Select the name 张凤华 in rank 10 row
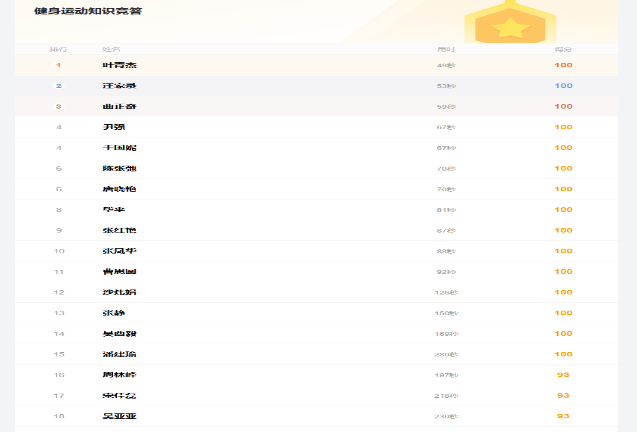 [x=119, y=251]
